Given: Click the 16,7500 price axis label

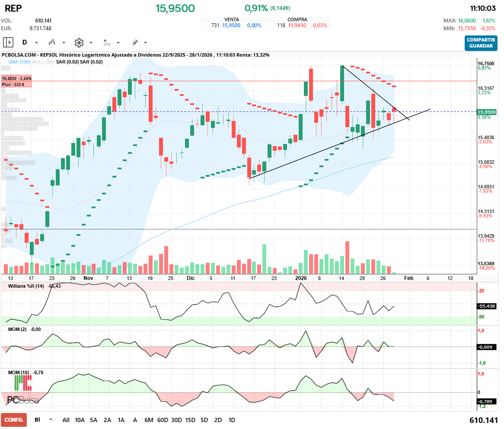Looking at the screenshot, I should tap(486, 64).
